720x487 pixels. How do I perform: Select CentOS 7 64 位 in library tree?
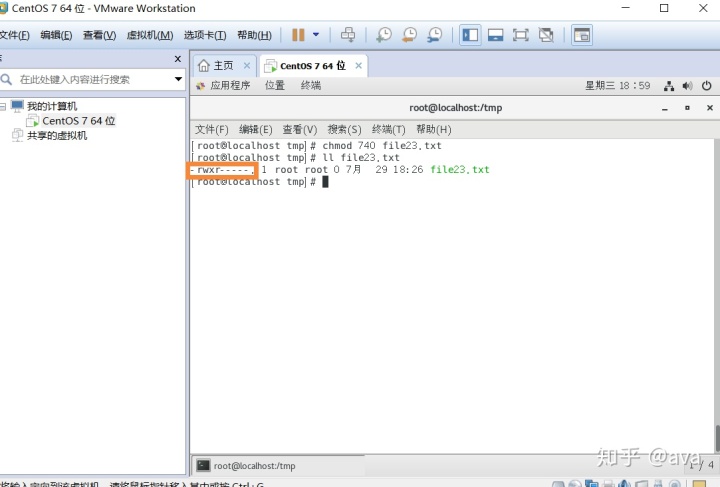(x=78, y=121)
